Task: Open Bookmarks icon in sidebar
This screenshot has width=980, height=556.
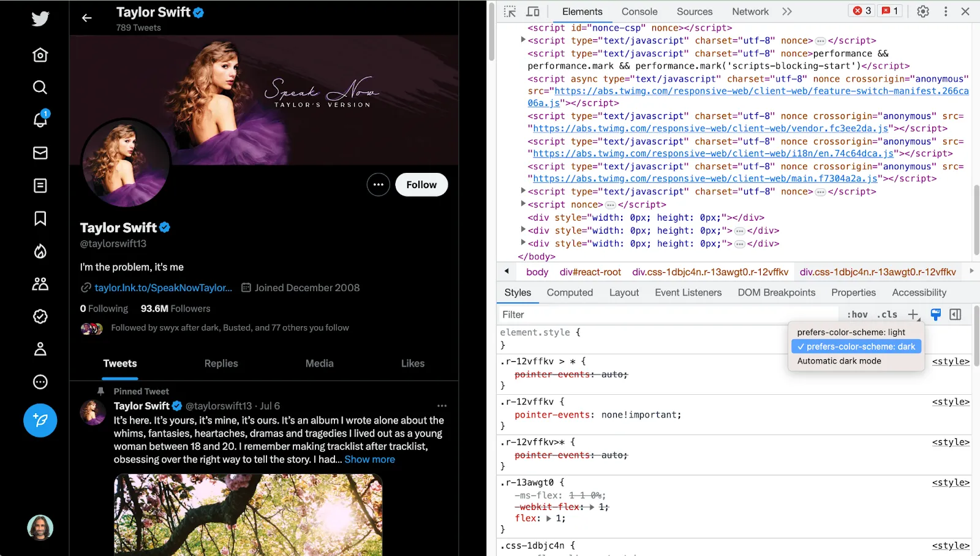Action: pyautogui.click(x=40, y=218)
